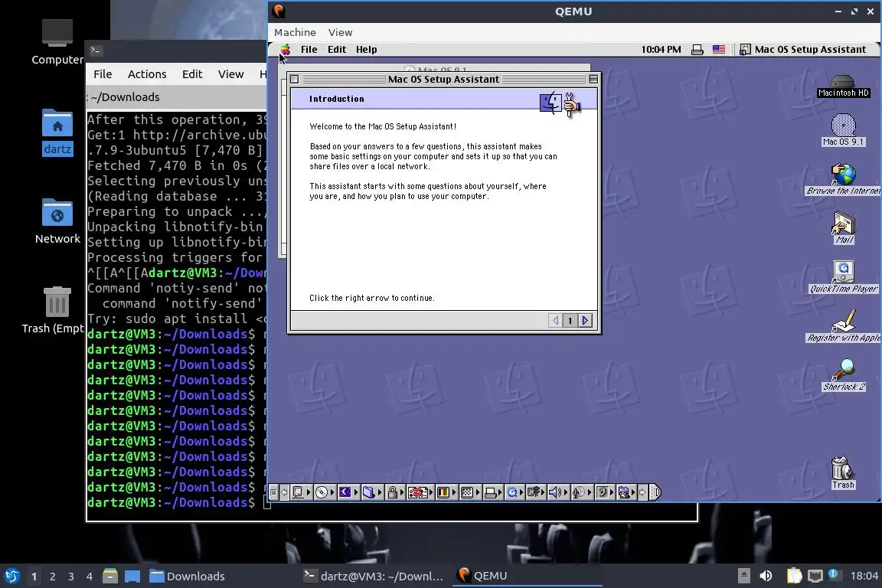This screenshot has width=882, height=588.
Task: Open the Macintosh HD drive icon
Action: tap(843, 86)
